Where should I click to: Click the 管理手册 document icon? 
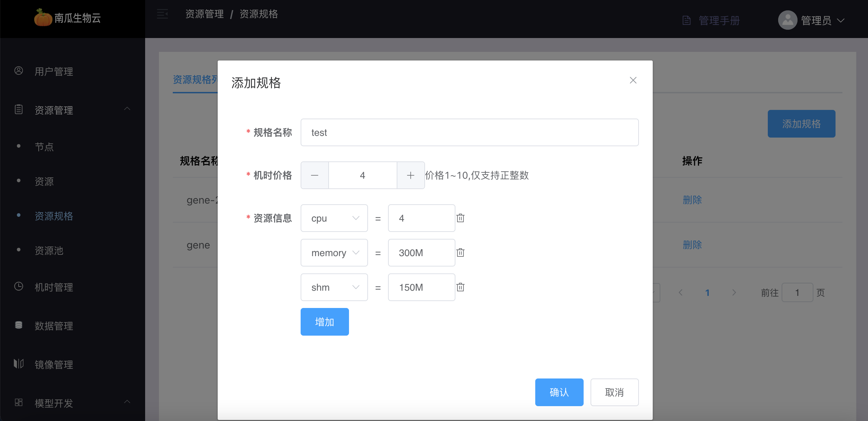(687, 20)
